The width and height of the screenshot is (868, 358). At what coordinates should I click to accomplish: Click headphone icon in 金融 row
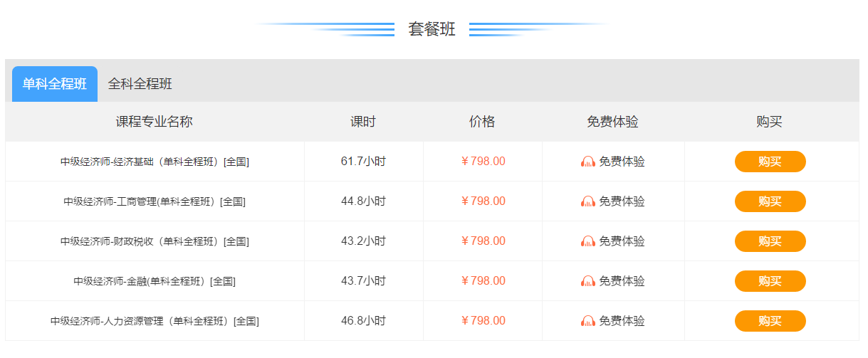[x=588, y=281]
